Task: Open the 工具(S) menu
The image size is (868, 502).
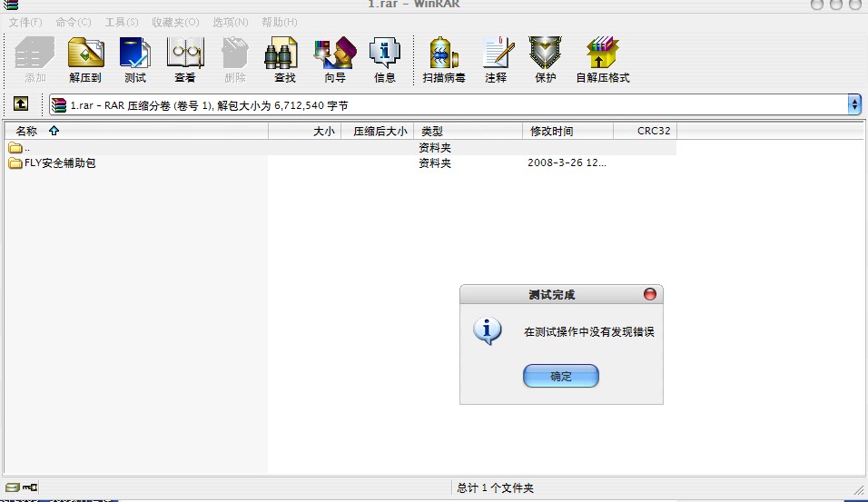Action: (x=122, y=22)
